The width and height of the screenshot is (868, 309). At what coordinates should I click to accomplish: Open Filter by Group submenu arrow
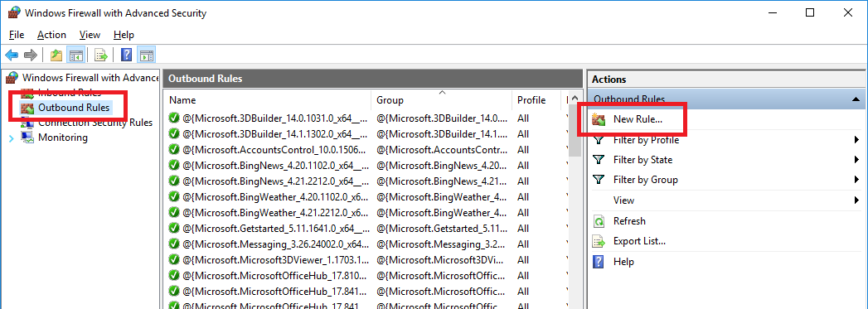[x=856, y=180]
